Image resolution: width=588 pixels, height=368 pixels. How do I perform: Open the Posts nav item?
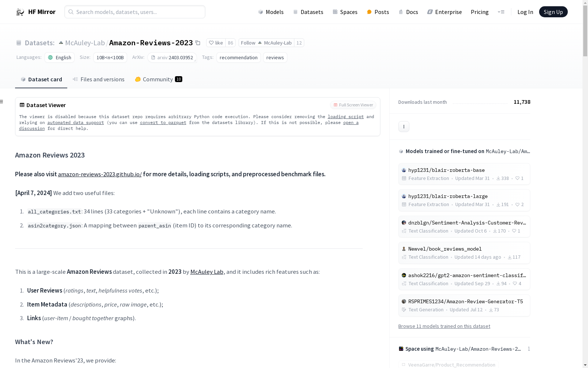pyautogui.click(x=378, y=12)
